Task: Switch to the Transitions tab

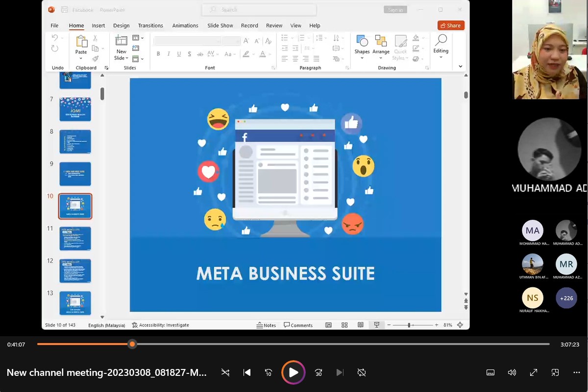Action: [150, 25]
